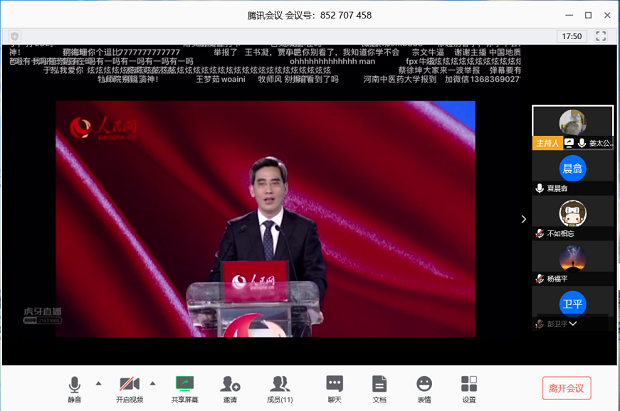Open meeting settings (设置)
Image resolution: width=620 pixels, height=411 pixels.
[x=469, y=387]
